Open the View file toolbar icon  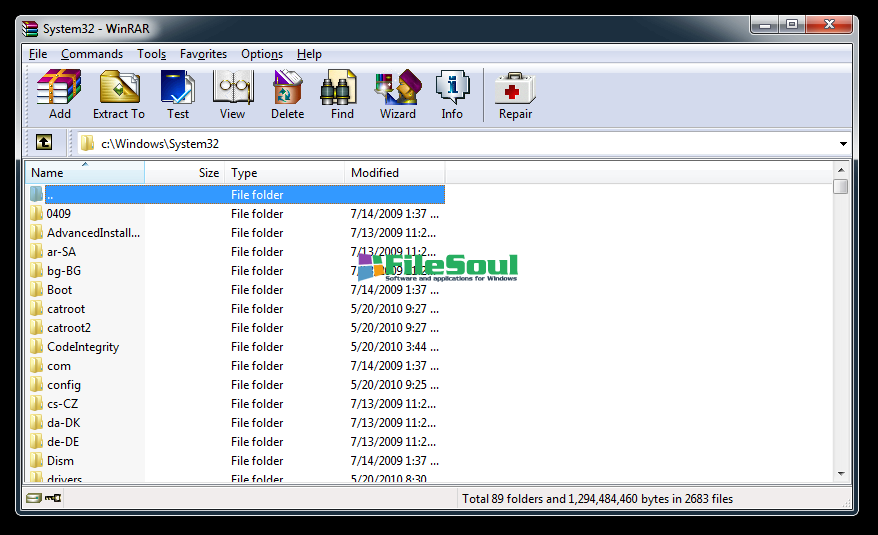tap(233, 88)
